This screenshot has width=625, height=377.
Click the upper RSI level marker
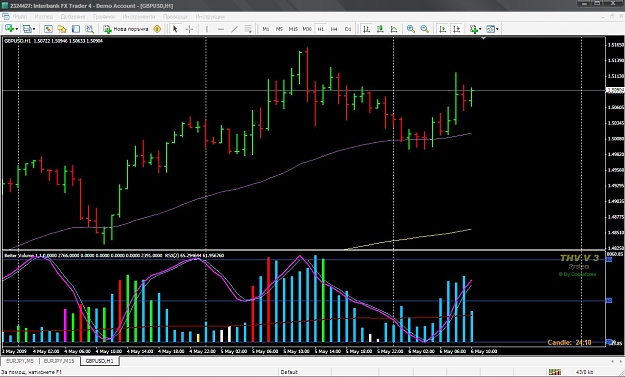point(609,260)
